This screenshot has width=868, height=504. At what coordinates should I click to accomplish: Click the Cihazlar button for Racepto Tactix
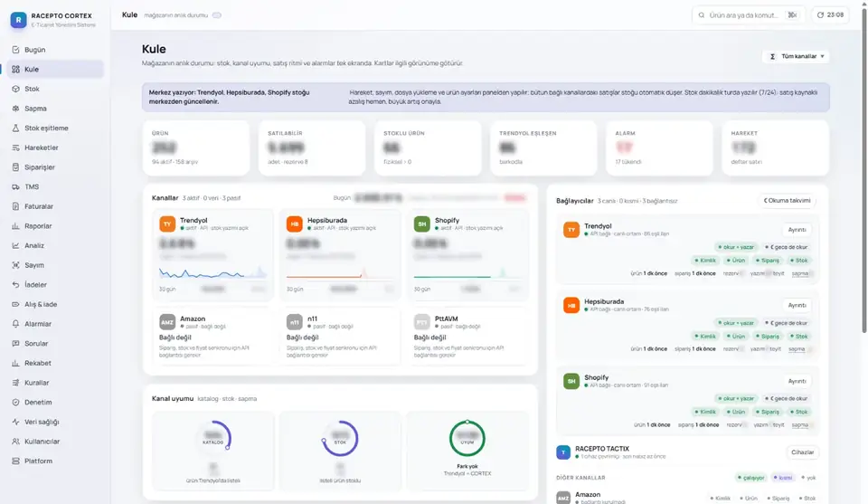point(802,452)
